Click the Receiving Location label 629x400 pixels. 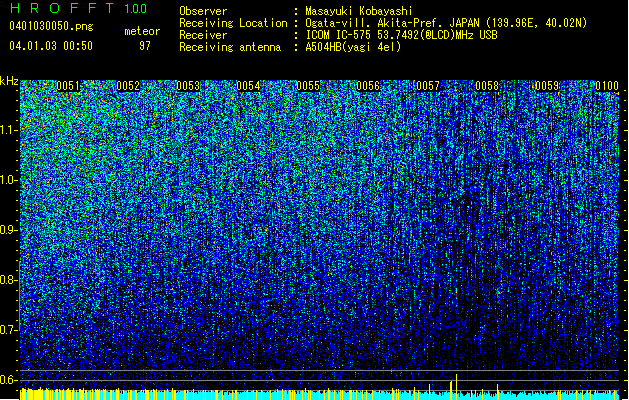233,23
